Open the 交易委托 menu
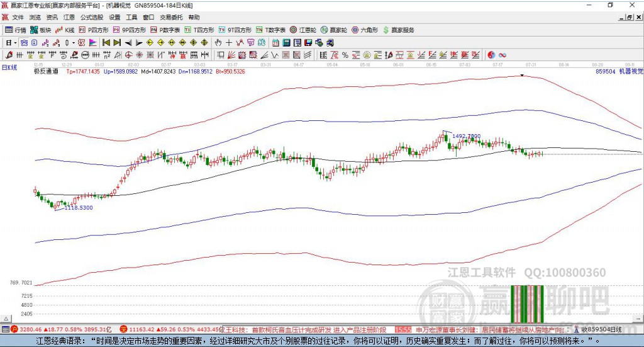Screen dimensions: 644x347 click(171, 17)
